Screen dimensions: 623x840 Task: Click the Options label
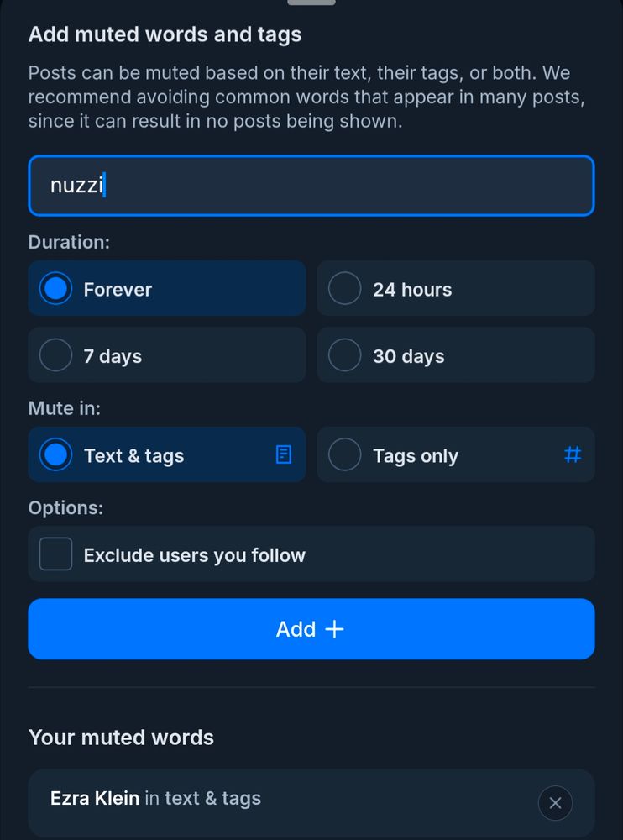pyautogui.click(x=64, y=507)
